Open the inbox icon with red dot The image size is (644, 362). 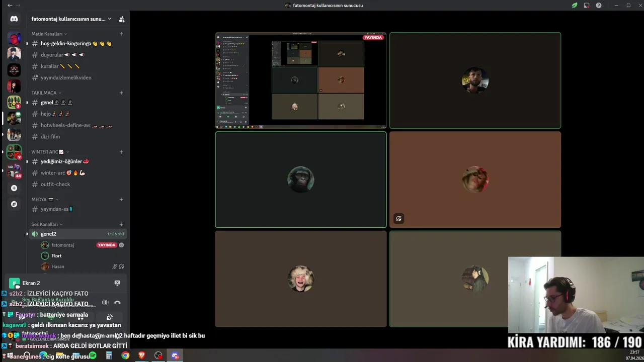point(587,6)
